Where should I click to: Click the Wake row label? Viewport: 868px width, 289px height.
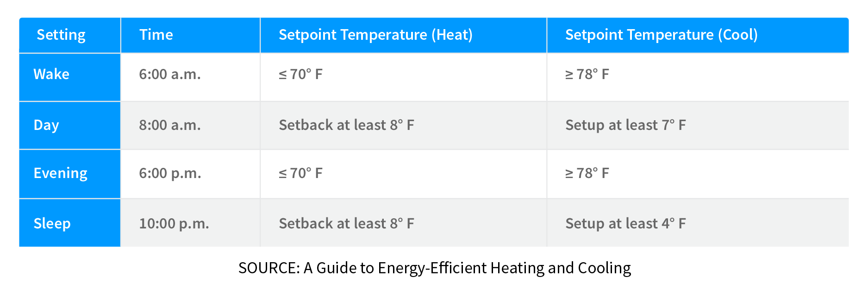(x=51, y=74)
